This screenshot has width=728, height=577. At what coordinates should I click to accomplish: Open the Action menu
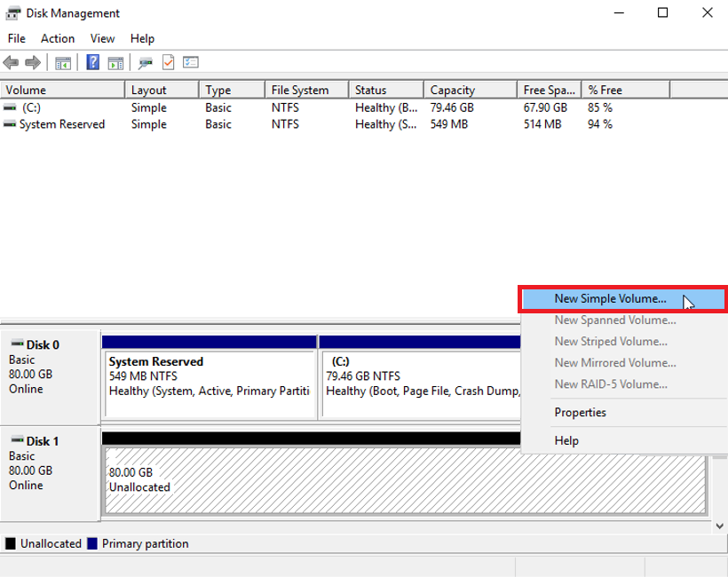[x=58, y=38]
